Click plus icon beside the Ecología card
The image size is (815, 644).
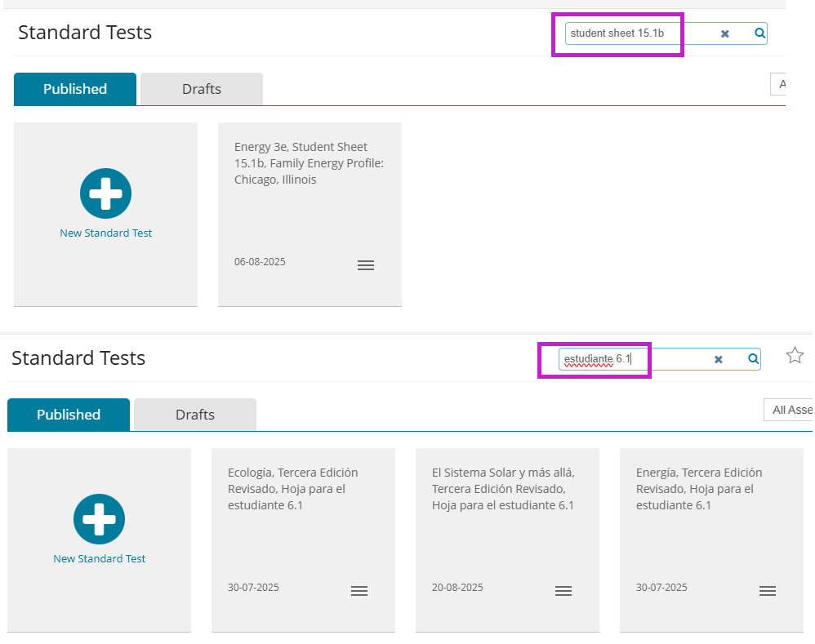tap(100, 519)
